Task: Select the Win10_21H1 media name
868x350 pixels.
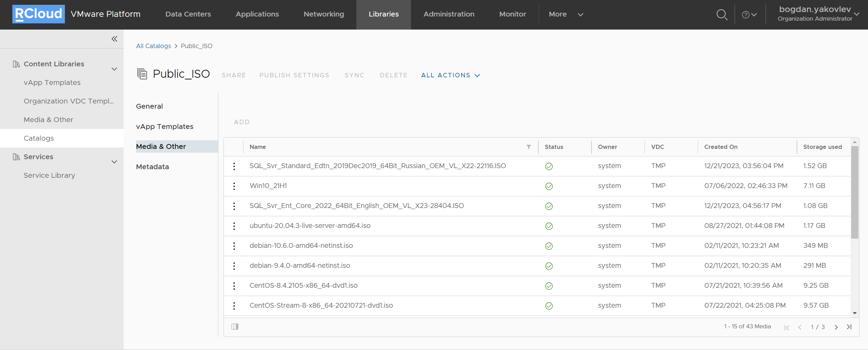Action: click(x=268, y=186)
